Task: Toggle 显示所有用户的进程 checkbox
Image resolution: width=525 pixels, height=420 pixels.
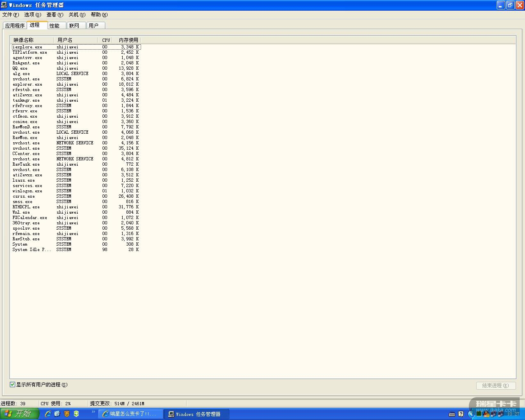Action: click(x=12, y=385)
